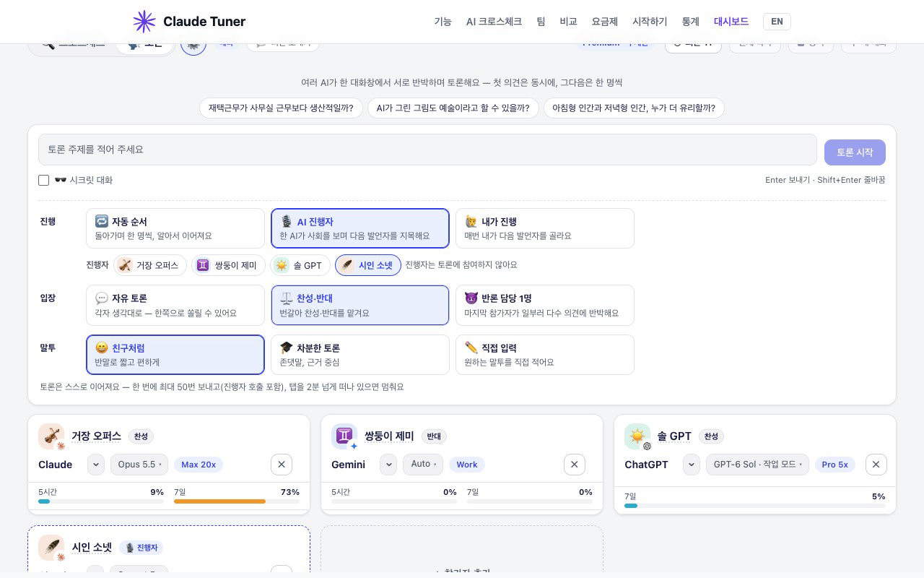Click the Pro 5x plan badge
This screenshot has height=578, width=924.
(x=835, y=465)
